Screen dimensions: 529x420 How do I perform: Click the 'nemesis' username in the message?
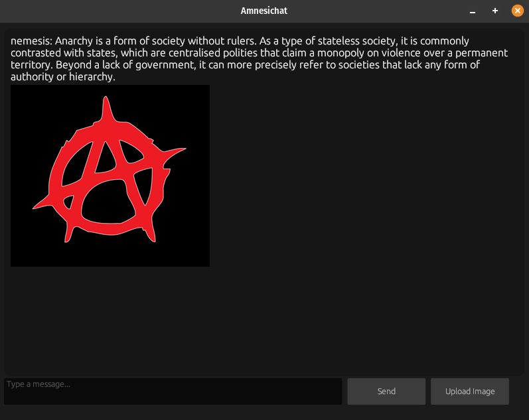click(31, 41)
